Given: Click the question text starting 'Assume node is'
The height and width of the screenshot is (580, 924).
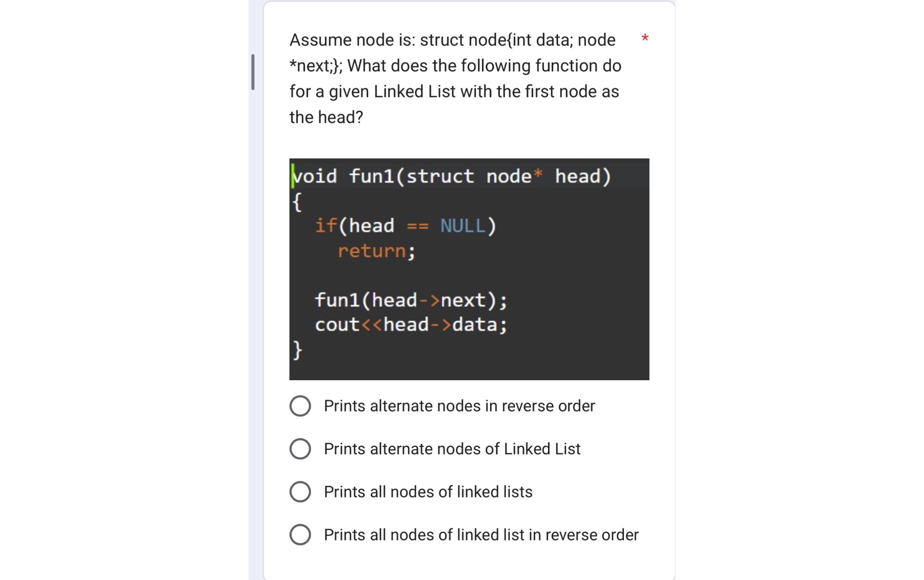Looking at the screenshot, I should point(456,78).
